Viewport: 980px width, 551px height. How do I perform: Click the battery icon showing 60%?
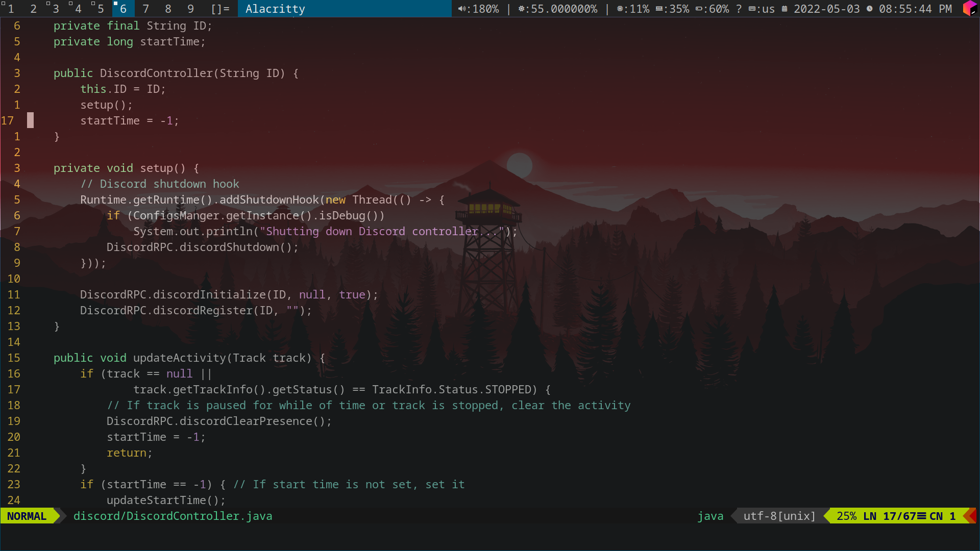click(x=699, y=9)
